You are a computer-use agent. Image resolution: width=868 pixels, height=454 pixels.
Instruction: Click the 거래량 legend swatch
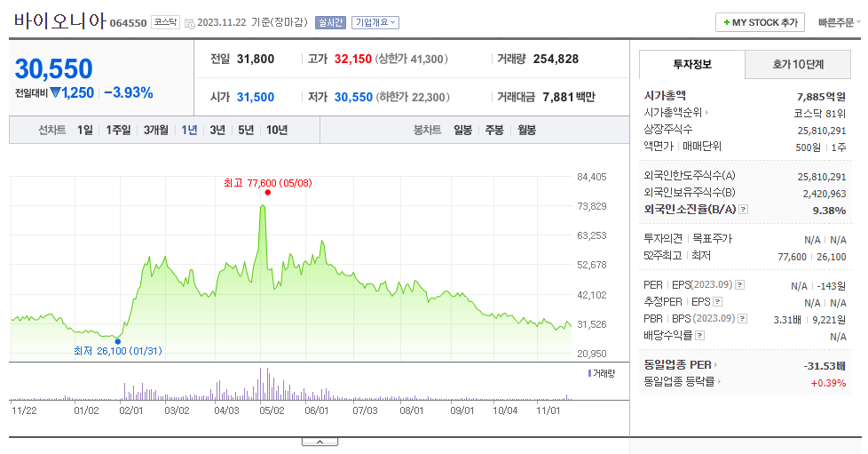point(589,374)
